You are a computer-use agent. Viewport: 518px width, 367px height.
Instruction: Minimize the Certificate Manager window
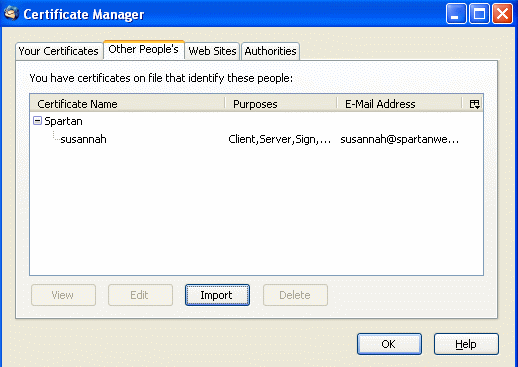pyautogui.click(x=456, y=14)
